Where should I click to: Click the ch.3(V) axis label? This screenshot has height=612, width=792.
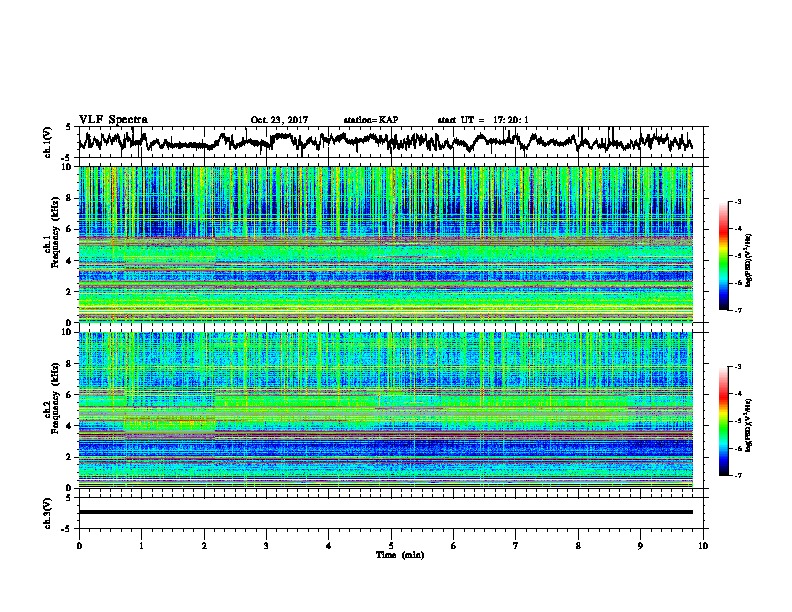tap(48, 513)
